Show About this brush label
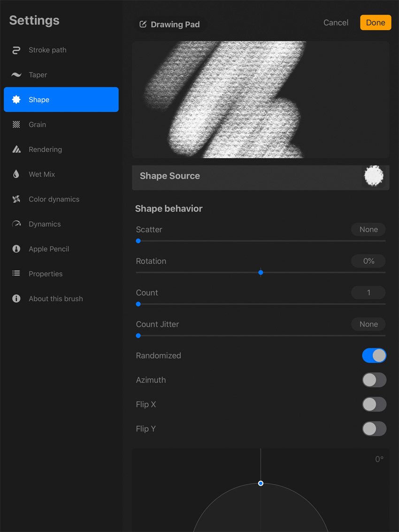 click(x=56, y=299)
